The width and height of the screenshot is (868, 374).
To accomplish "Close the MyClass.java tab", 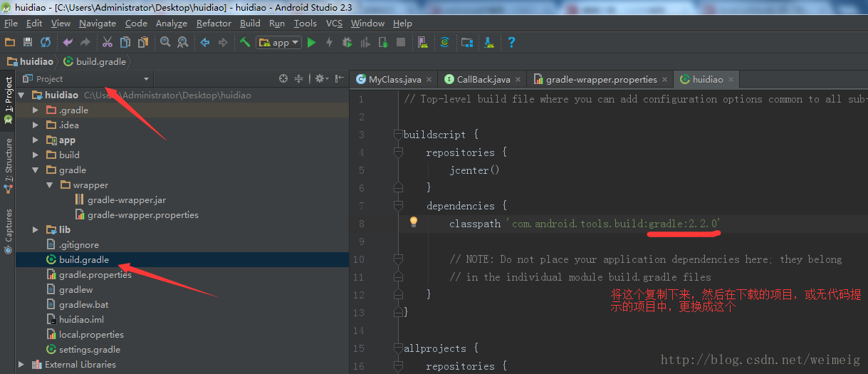I will click(429, 80).
